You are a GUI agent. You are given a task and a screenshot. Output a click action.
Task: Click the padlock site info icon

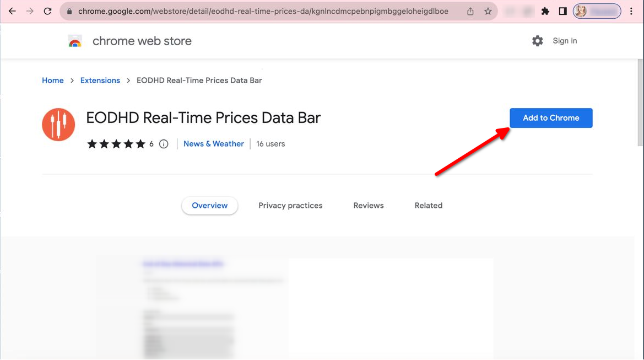[x=69, y=12]
